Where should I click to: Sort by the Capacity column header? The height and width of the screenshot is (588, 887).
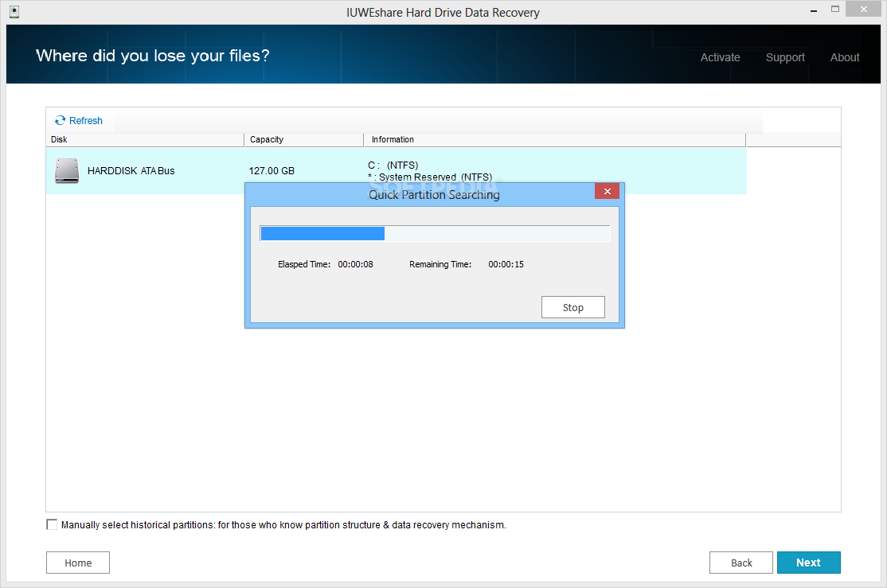[x=304, y=140]
